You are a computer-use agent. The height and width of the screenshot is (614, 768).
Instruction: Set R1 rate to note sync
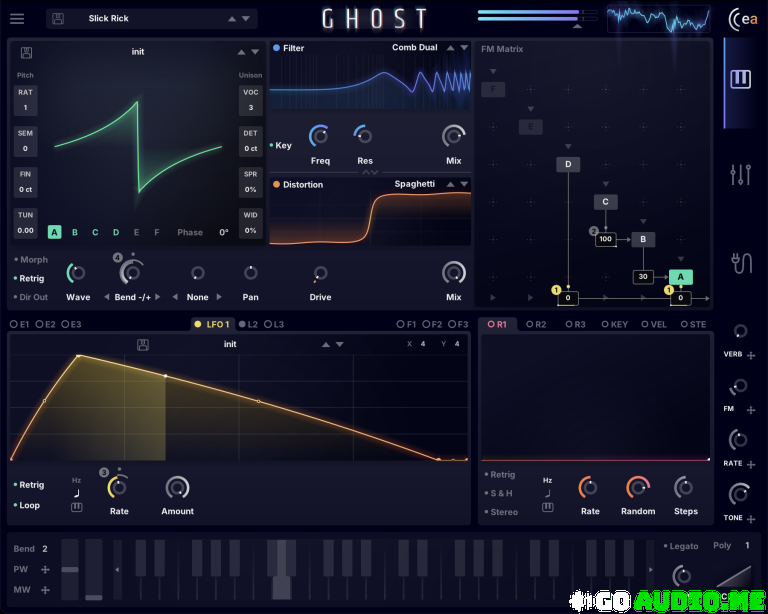click(548, 493)
